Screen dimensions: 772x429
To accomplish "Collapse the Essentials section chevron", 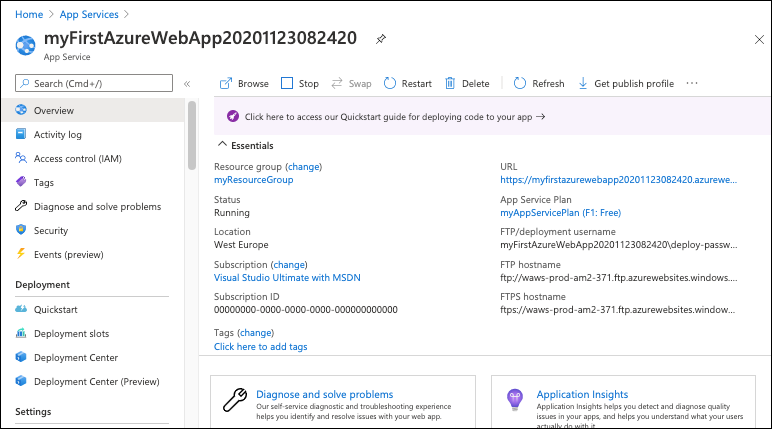I will (223, 144).
